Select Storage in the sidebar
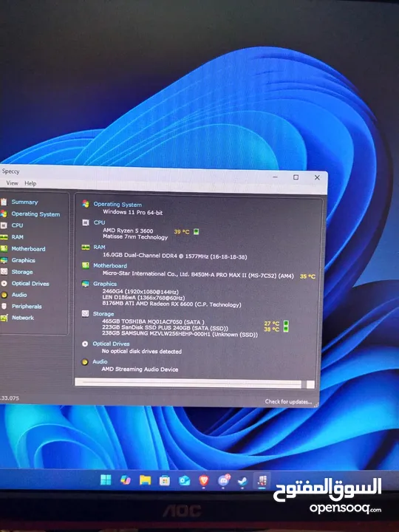This screenshot has height=532, width=399. [x=22, y=272]
